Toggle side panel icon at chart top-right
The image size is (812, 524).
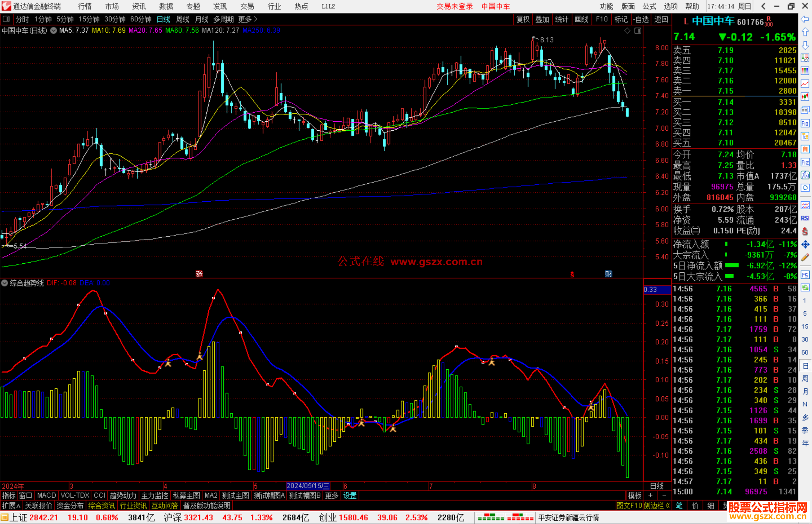pyautogui.click(x=638, y=31)
